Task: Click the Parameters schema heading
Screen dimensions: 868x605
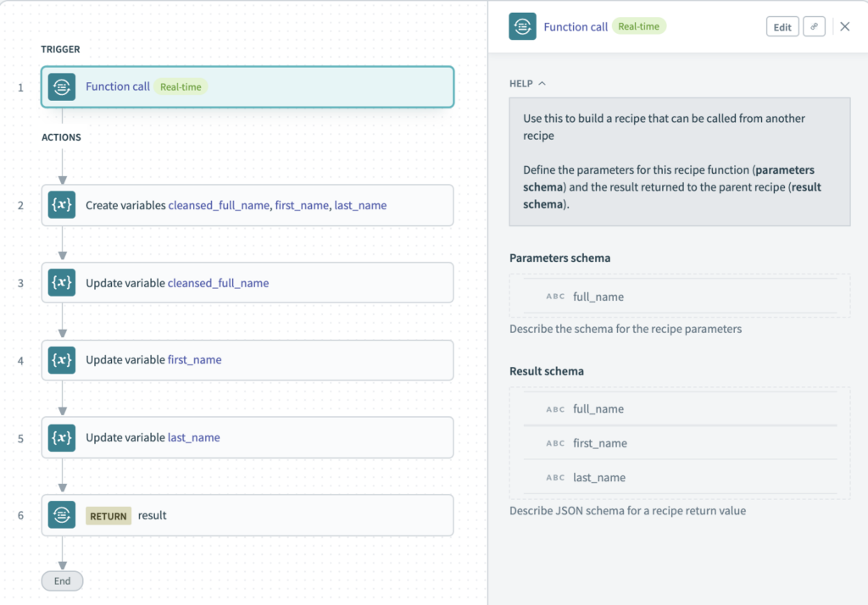Action: coord(559,258)
